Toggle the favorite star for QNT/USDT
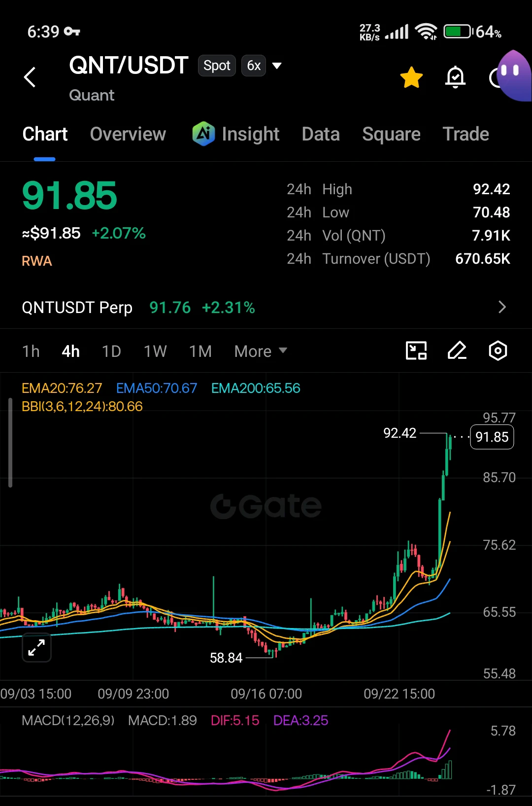 (x=411, y=77)
